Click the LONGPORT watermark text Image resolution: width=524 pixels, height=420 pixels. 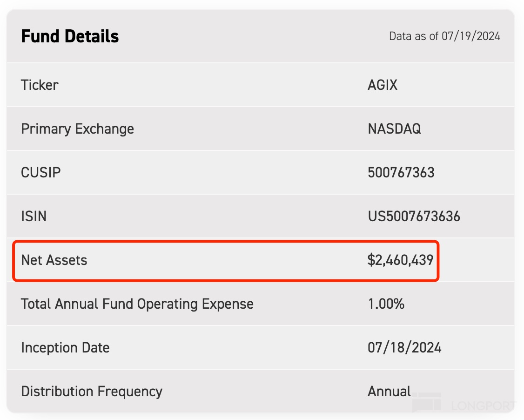click(x=483, y=406)
